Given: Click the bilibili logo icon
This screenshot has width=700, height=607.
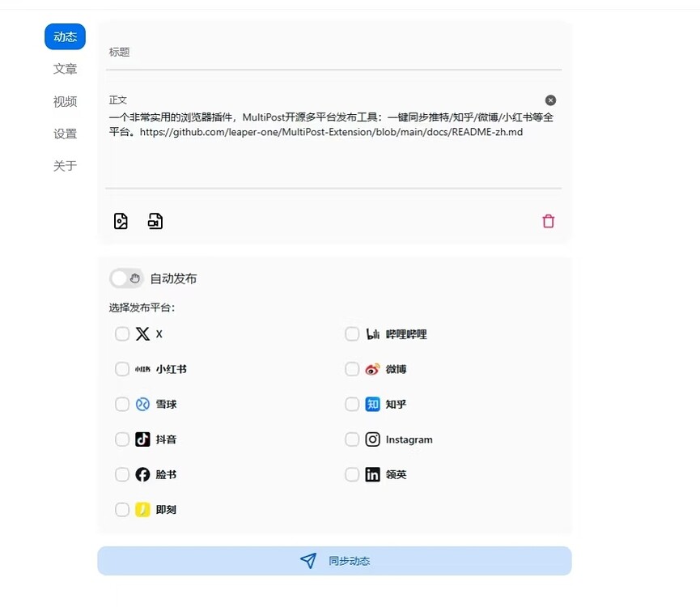Looking at the screenshot, I should (373, 333).
